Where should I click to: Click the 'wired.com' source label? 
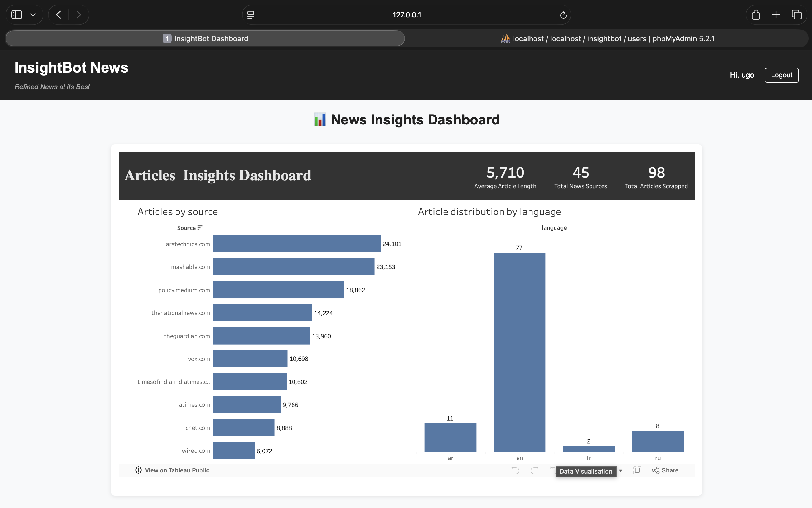click(196, 450)
